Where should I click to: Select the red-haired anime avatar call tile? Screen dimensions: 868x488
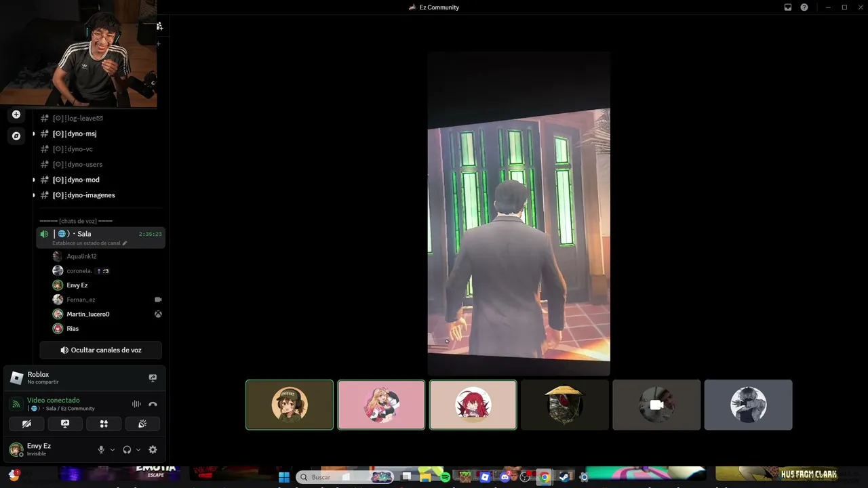473,405
